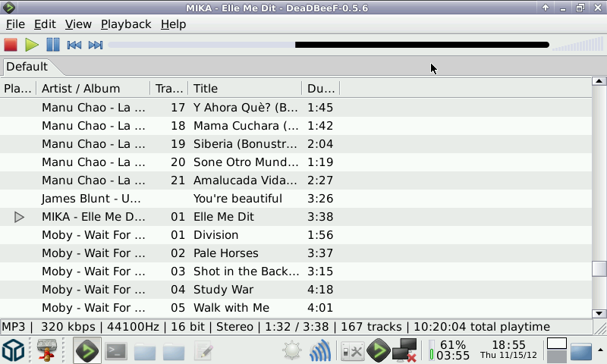Adjust the volume bars control

577,44
